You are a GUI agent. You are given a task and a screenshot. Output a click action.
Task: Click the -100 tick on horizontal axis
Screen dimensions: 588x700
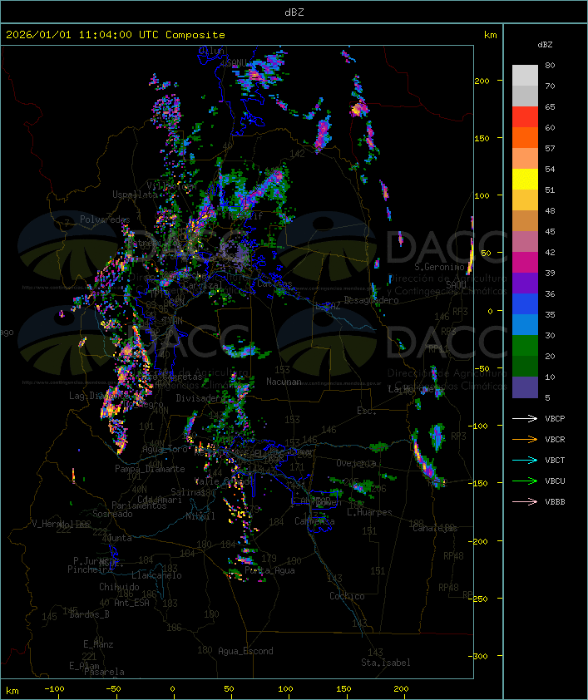click(x=54, y=689)
